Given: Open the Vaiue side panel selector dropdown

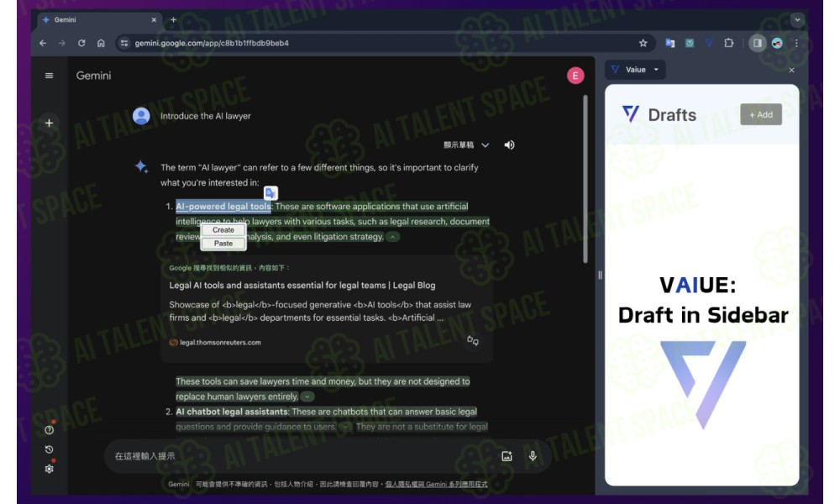Looking at the screenshot, I should pyautogui.click(x=635, y=70).
